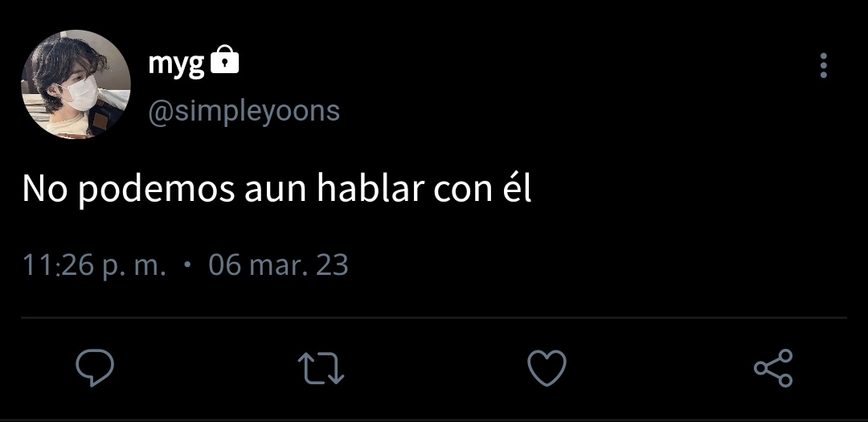Click the horizontal divider under the timestamp
The image size is (868, 422).
[434, 318]
